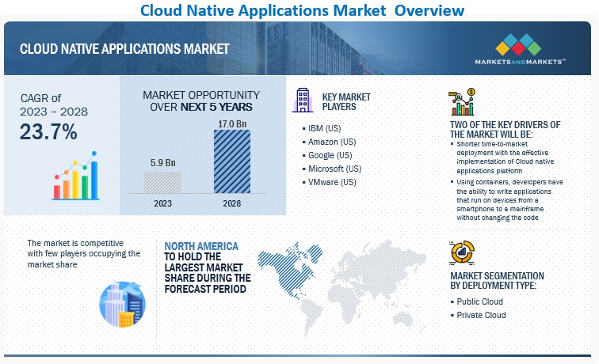Click the market segmentation pie chart icon

point(462,253)
